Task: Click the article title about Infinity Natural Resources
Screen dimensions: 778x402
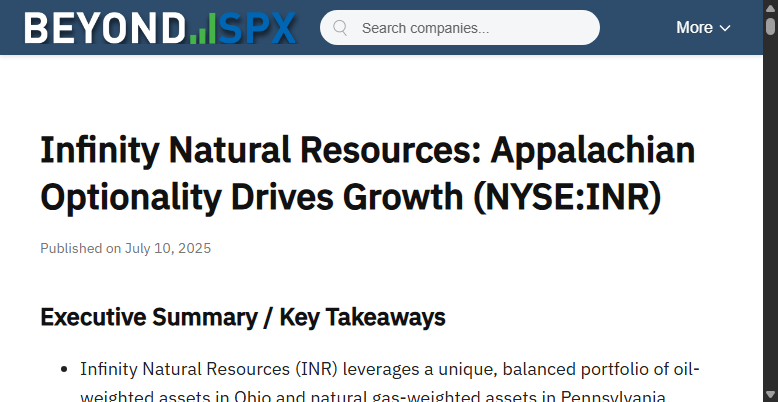Action: coord(367,173)
